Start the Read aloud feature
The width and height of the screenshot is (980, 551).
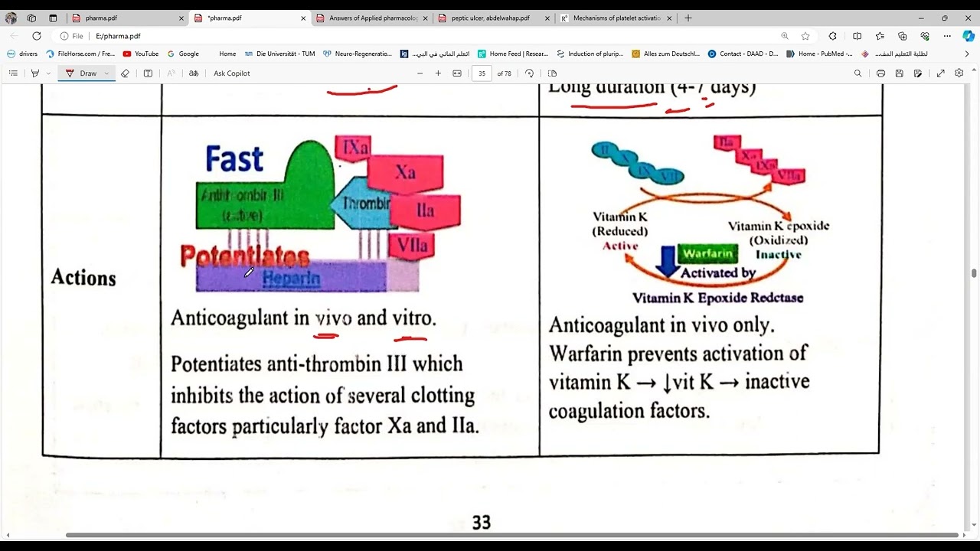point(171,73)
